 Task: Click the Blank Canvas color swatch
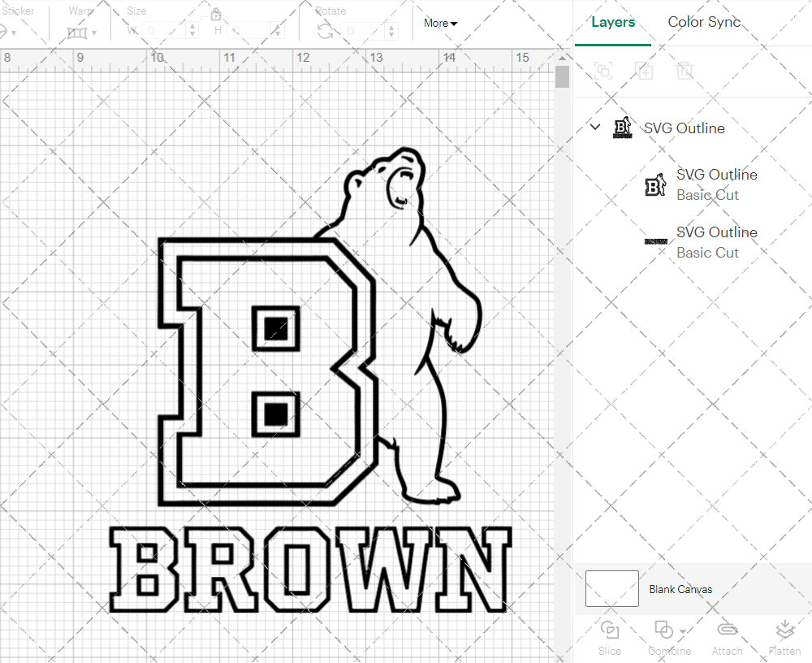611,588
